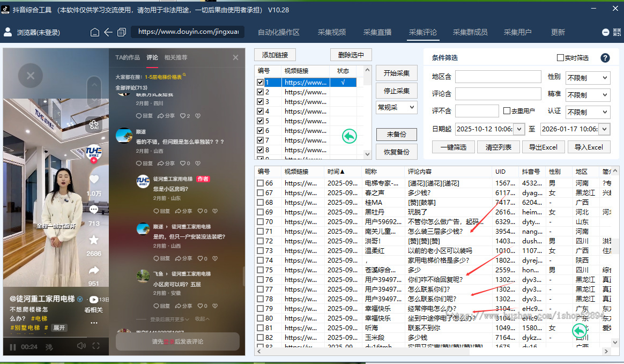The height and width of the screenshot is (364, 624).
Task: Start collecting with 开始采集
Action: (396, 73)
